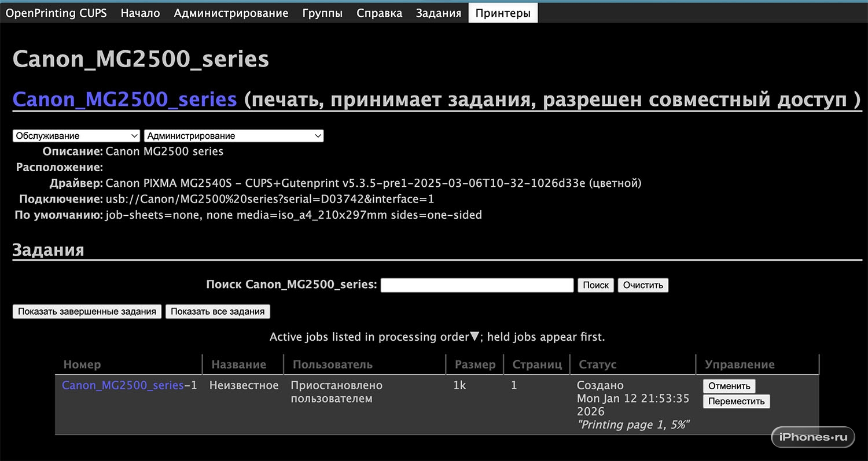Switch to the Группы tab
868x461 pixels.
pyautogui.click(x=322, y=13)
